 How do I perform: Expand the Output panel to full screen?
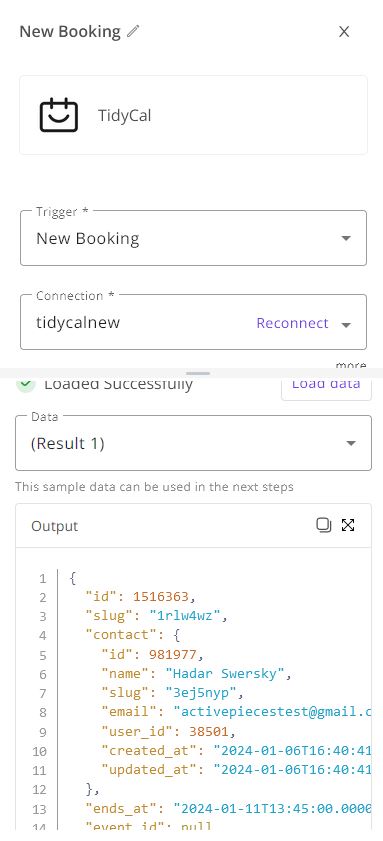[x=348, y=525]
